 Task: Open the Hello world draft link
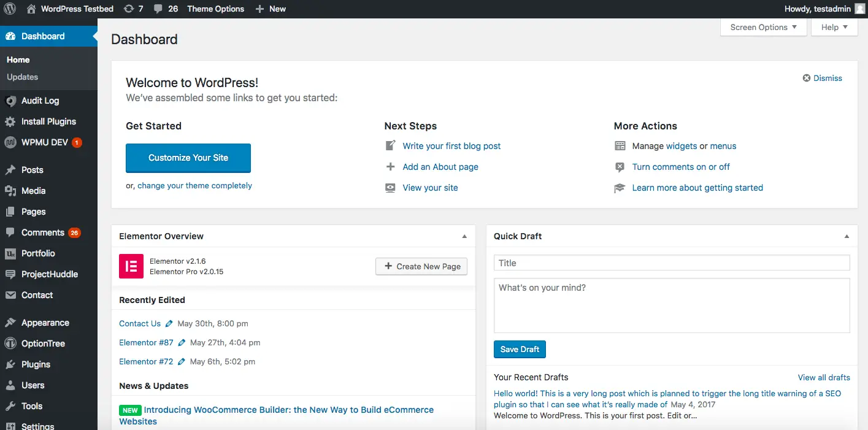667,399
